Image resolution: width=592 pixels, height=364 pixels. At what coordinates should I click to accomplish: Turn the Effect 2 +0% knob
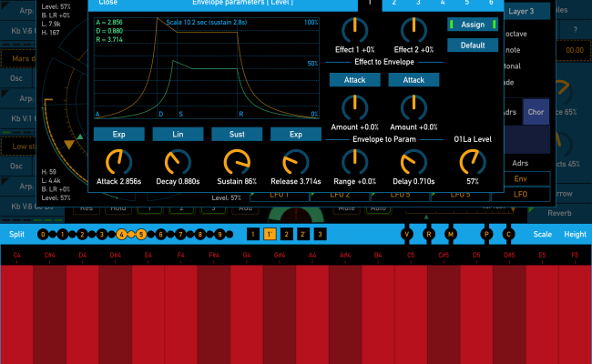[x=413, y=30]
